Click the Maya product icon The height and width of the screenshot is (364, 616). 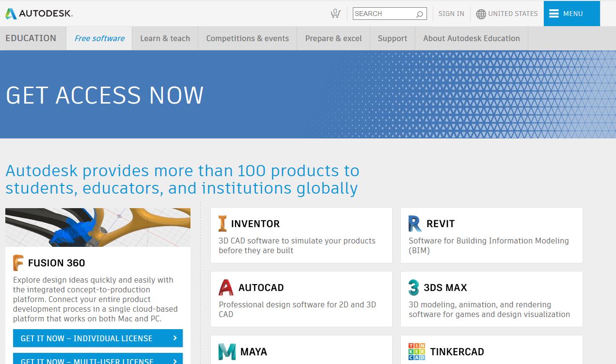pyautogui.click(x=227, y=351)
